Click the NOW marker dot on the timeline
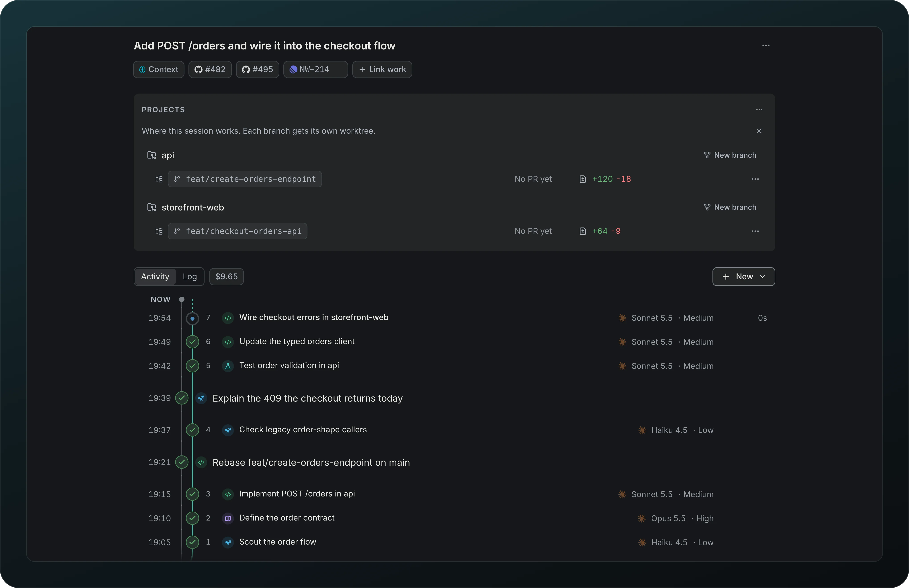Viewport: 909px width, 588px height. click(182, 299)
